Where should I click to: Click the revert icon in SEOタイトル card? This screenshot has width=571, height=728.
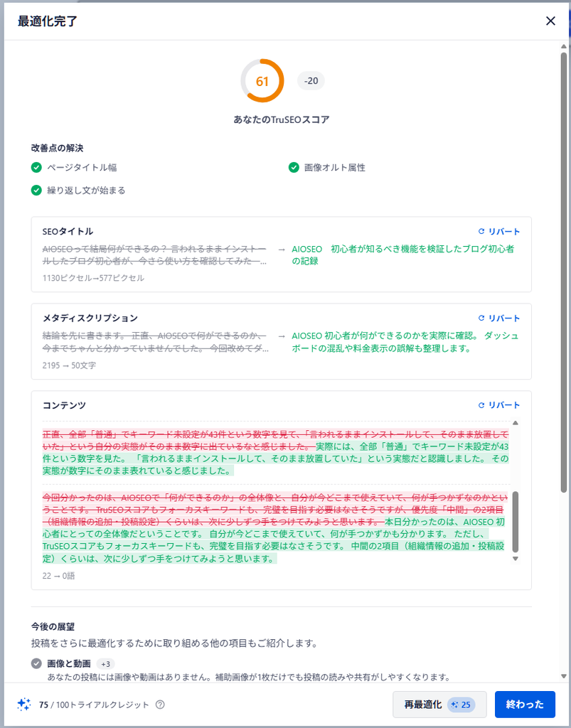pos(481,231)
